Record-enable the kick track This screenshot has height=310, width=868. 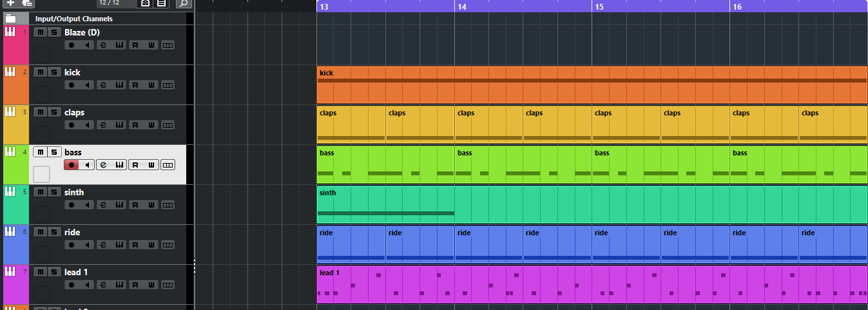[x=71, y=85]
